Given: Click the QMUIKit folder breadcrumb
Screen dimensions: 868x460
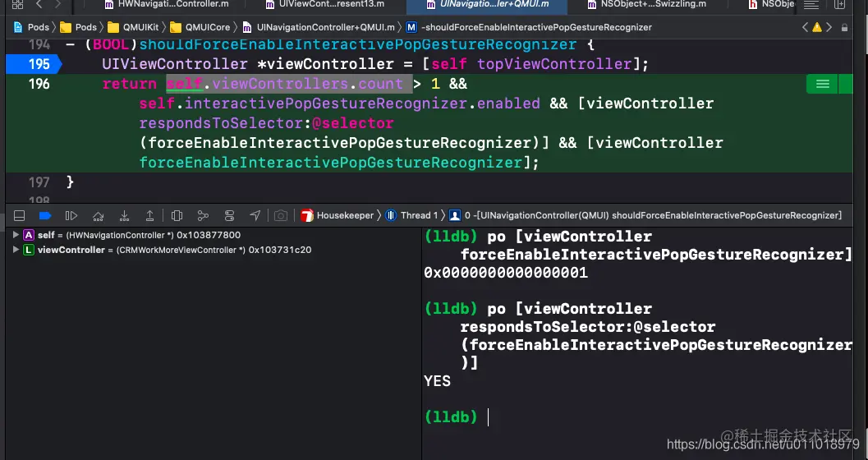Looking at the screenshot, I should [133, 27].
